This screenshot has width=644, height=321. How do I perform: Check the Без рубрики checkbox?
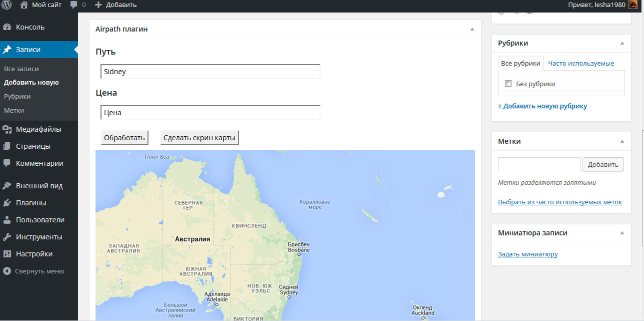pos(508,84)
